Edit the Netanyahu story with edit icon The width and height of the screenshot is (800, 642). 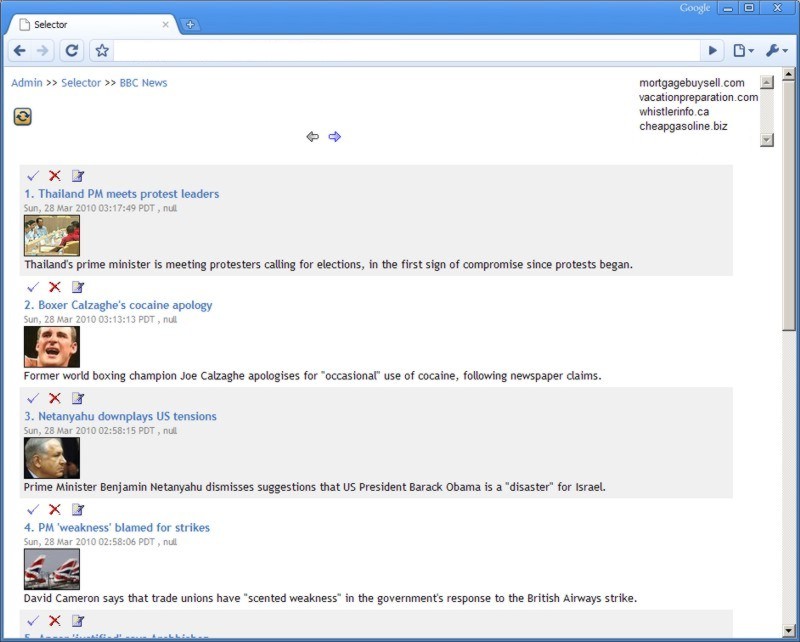(x=78, y=398)
